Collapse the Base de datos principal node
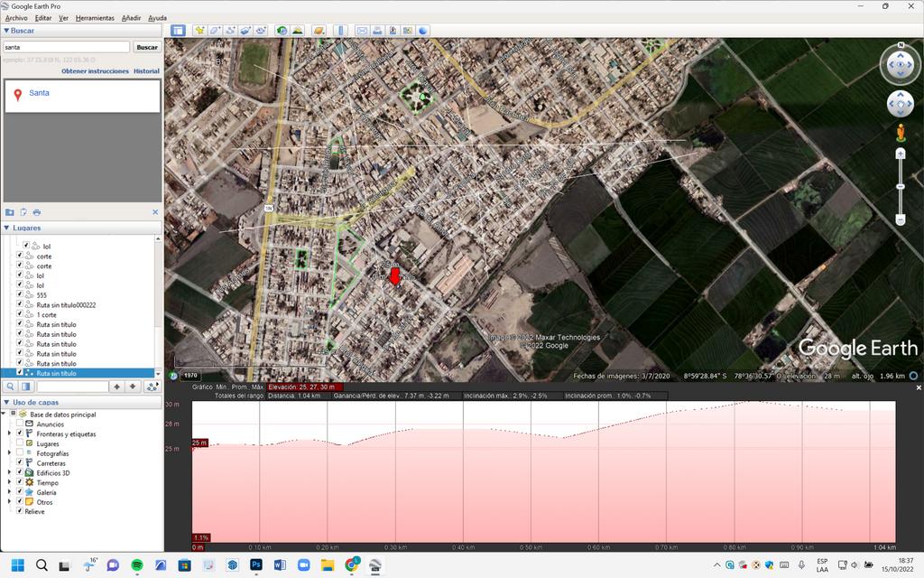This screenshot has height=578, width=924. 4,414
